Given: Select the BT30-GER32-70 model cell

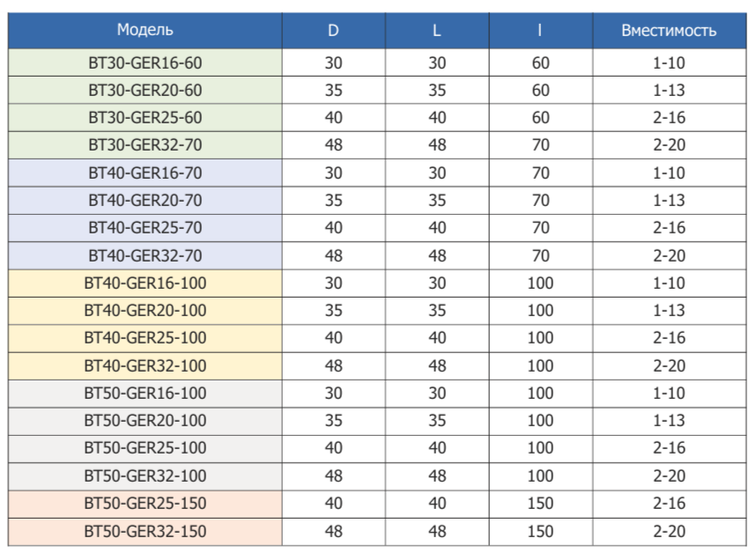Looking at the screenshot, I should 145,145.
